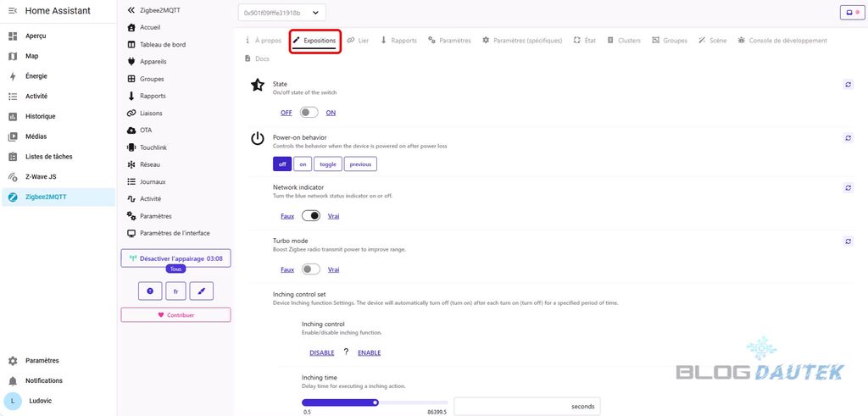Screen dimensions: 868x416
Task: Open the theme brush selector
Action: [202, 291]
